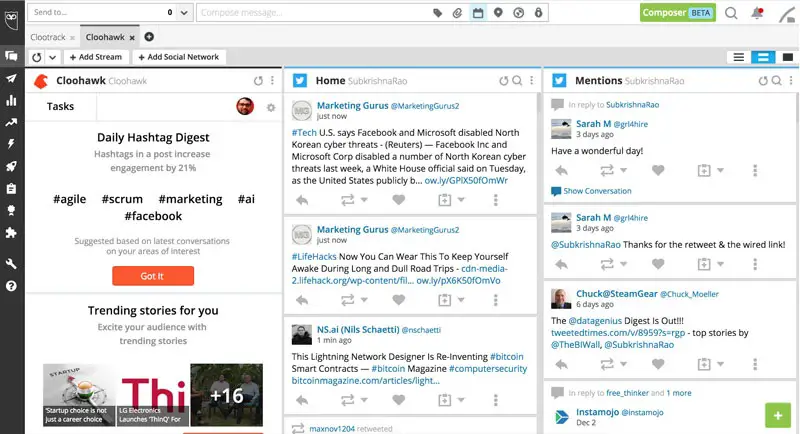The width and height of the screenshot is (800, 434).
Task: Open Publisher paper plane icon in sidebar
Action: click(11, 78)
